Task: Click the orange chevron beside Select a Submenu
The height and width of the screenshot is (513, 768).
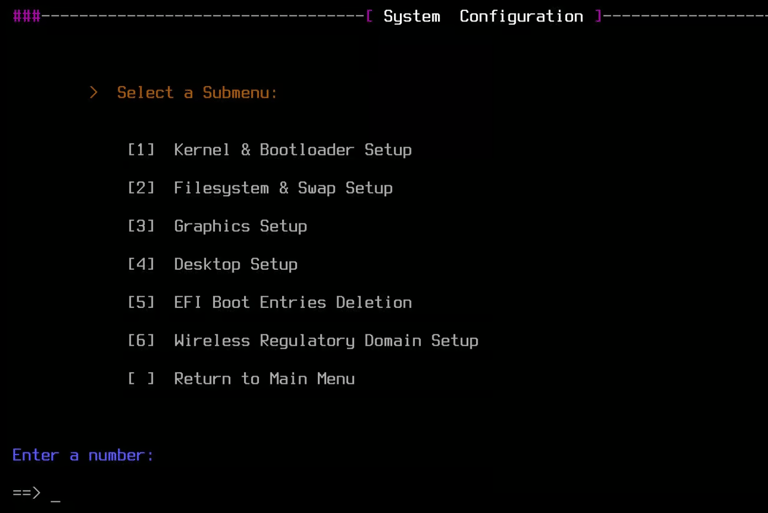Action: click(x=94, y=93)
